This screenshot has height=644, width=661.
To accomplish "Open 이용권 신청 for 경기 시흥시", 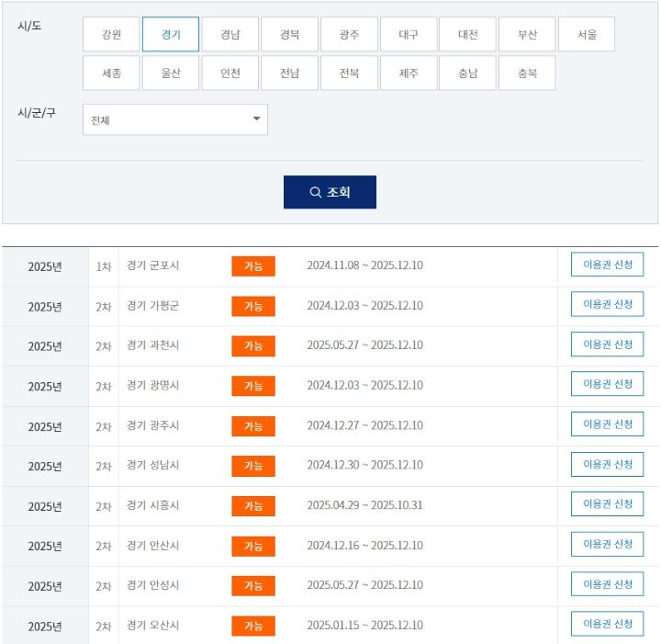I will tap(607, 504).
